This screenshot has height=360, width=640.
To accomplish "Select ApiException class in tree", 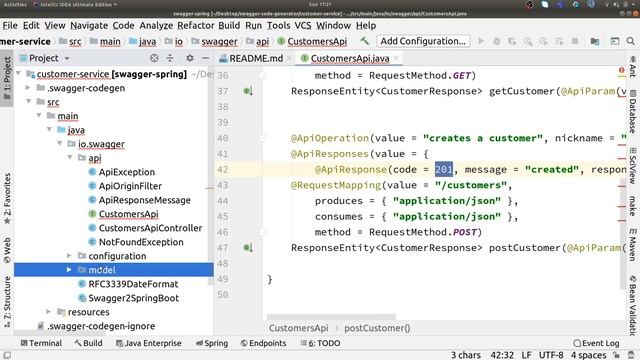I will click(127, 172).
